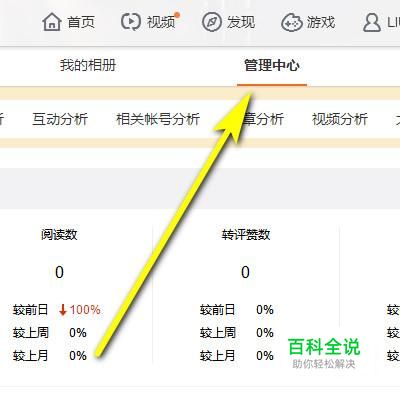
Task: Open the user profile avatar icon
Action: (372, 22)
